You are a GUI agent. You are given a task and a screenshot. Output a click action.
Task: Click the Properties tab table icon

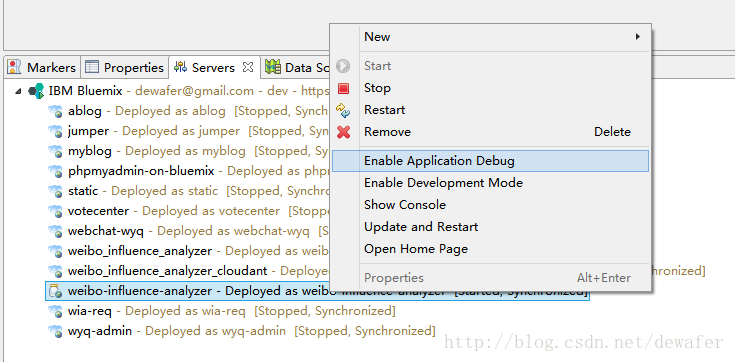[91, 67]
